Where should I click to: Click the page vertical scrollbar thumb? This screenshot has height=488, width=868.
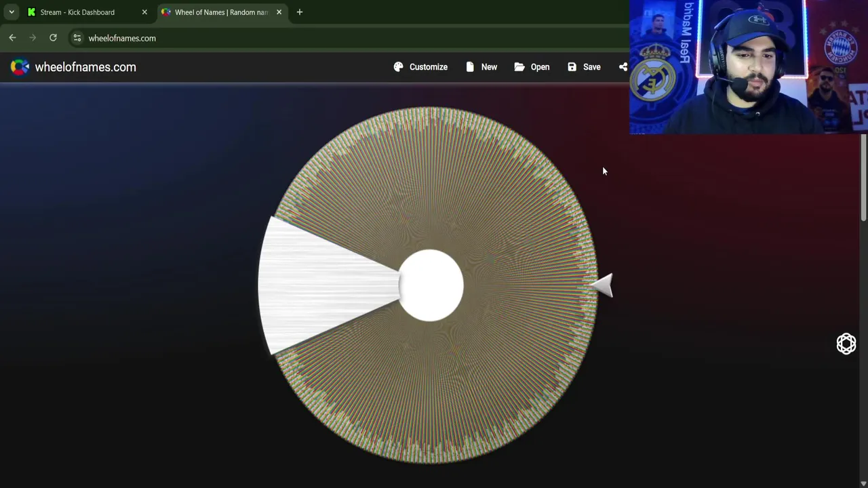click(863, 178)
